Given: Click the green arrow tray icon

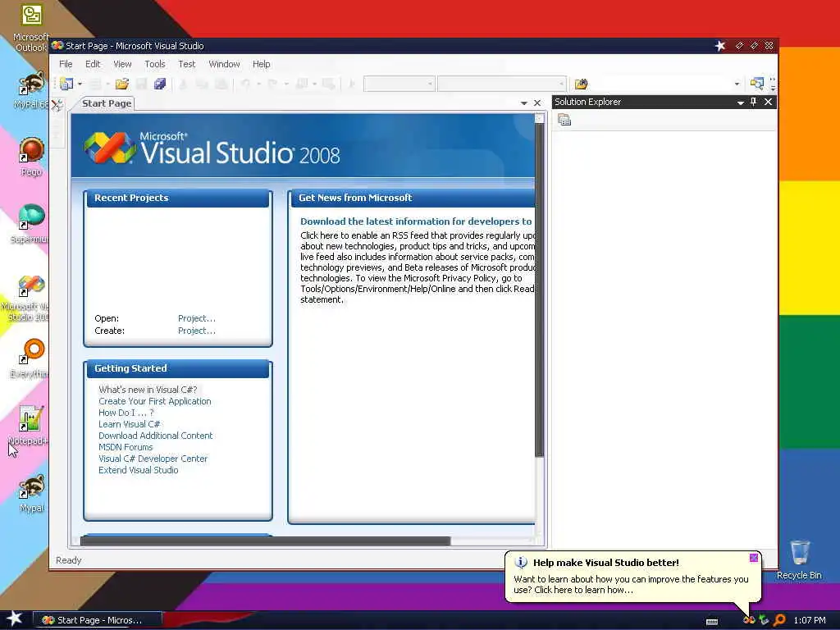Looking at the screenshot, I should pos(764,620).
